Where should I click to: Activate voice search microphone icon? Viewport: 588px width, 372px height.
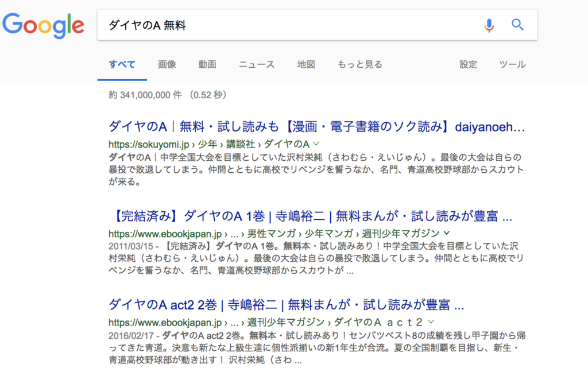tap(489, 25)
